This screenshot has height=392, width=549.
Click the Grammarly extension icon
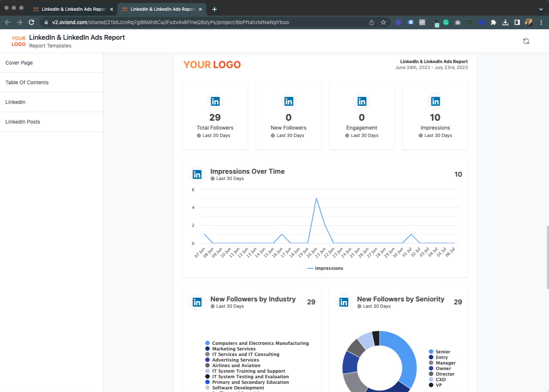click(446, 22)
